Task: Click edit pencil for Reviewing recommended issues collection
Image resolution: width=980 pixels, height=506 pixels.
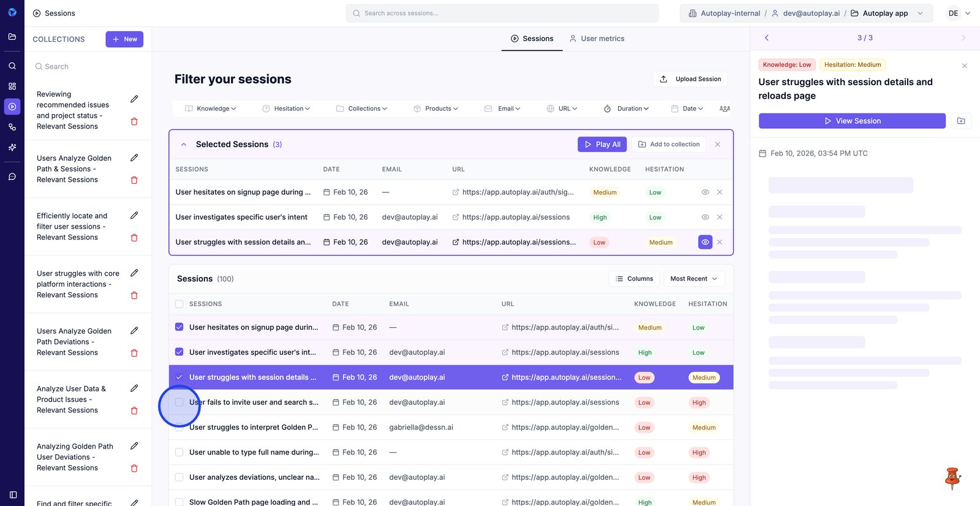Action: pyautogui.click(x=134, y=99)
